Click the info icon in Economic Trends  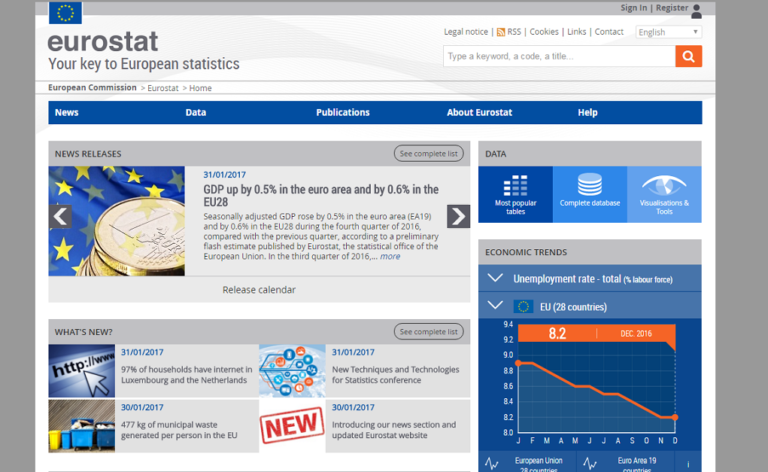click(688, 464)
